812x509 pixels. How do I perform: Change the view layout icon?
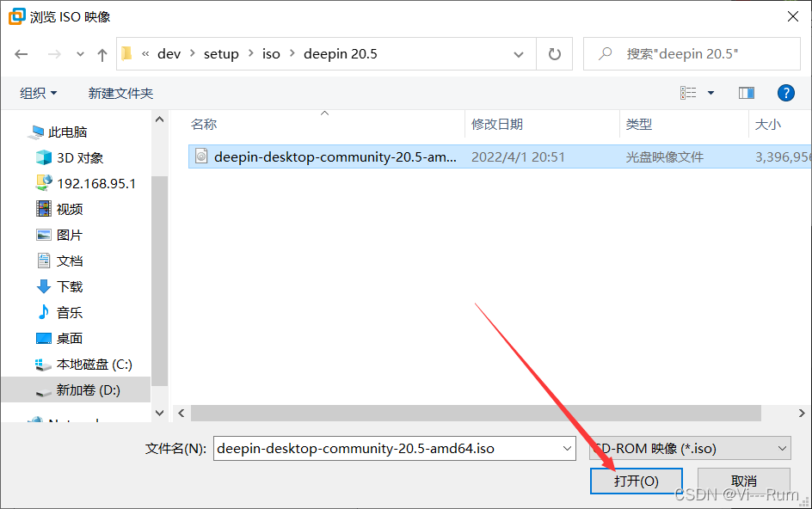pos(688,93)
